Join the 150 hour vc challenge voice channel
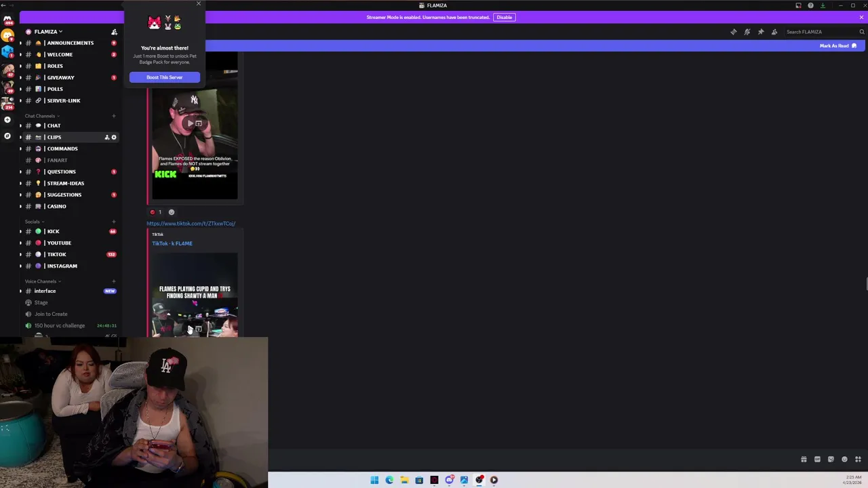Screen dimensions: 868x488 (71, 325)
